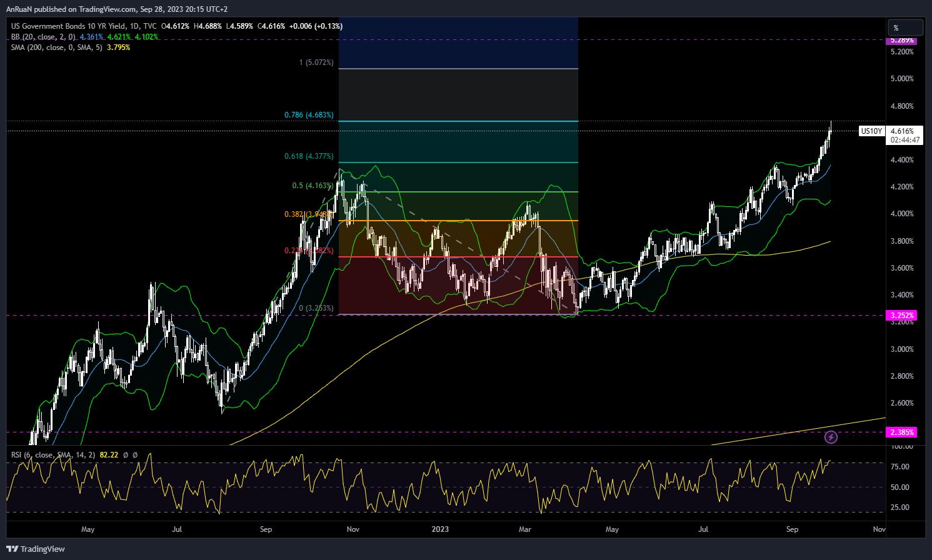Select the Fibonacci 0 (3.253%) level label
Image resolution: width=932 pixels, height=560 pixels.
tap(316, 308)
